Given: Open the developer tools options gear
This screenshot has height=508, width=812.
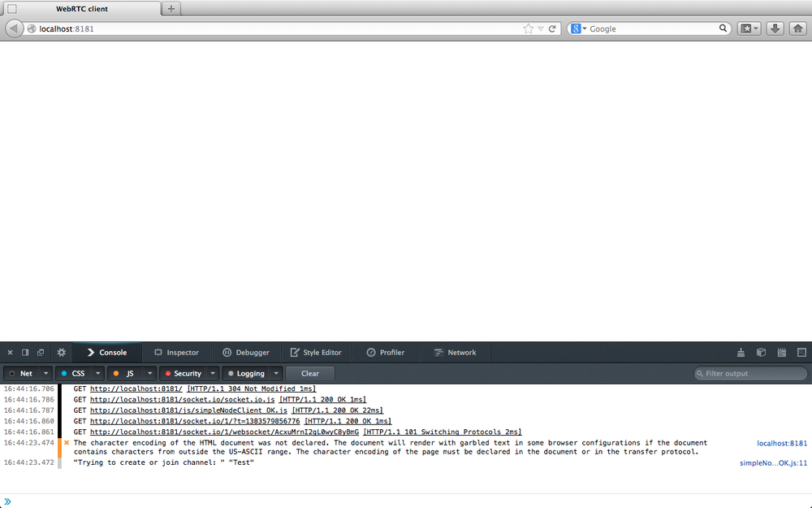Looking at the screenshot, I should [x=61, y=353].
